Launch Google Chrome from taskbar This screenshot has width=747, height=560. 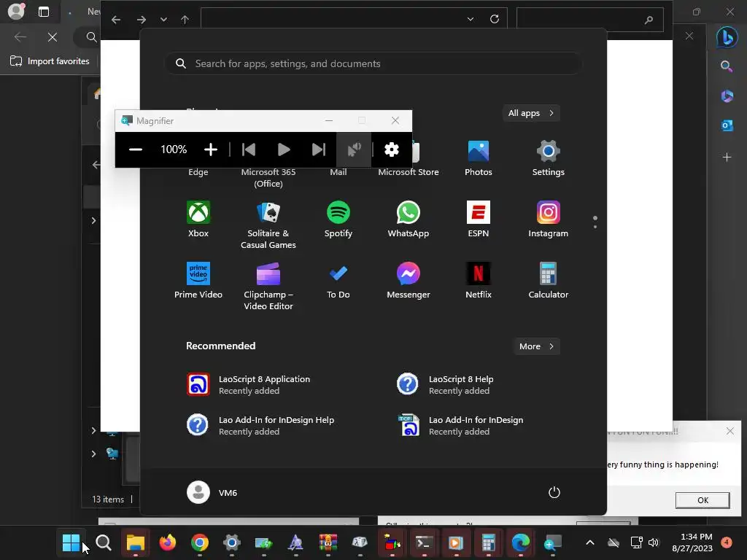point(200,542)
